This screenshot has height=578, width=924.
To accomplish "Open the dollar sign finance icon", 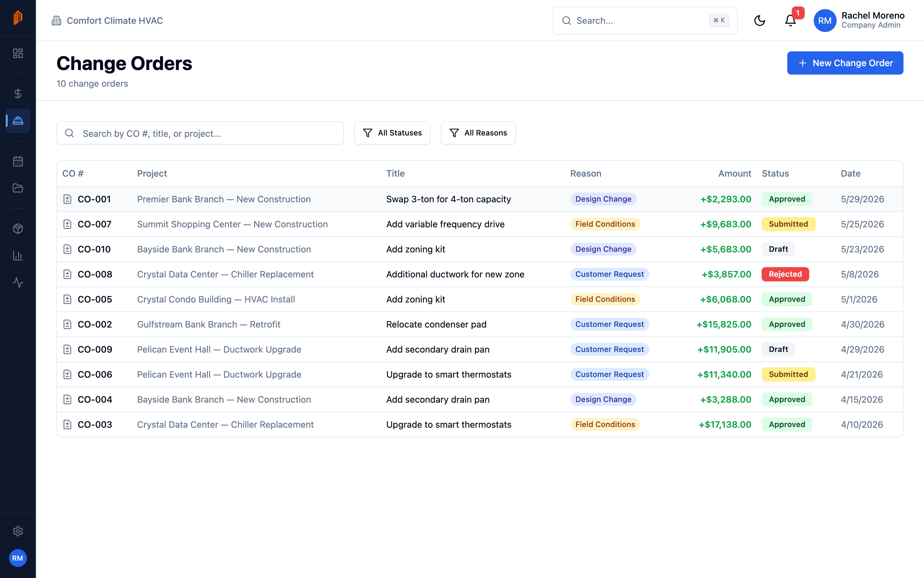I will click(x=18, y=94).
